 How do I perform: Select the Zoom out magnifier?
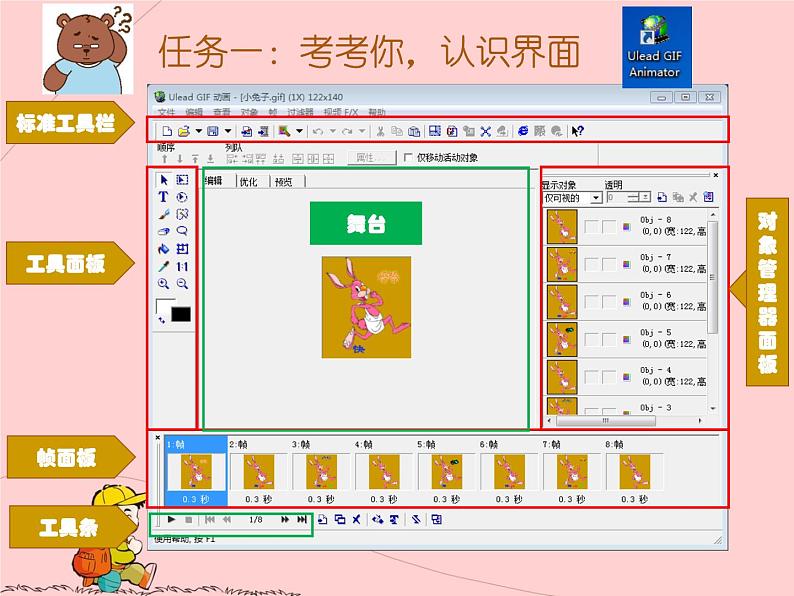(182, 284)
